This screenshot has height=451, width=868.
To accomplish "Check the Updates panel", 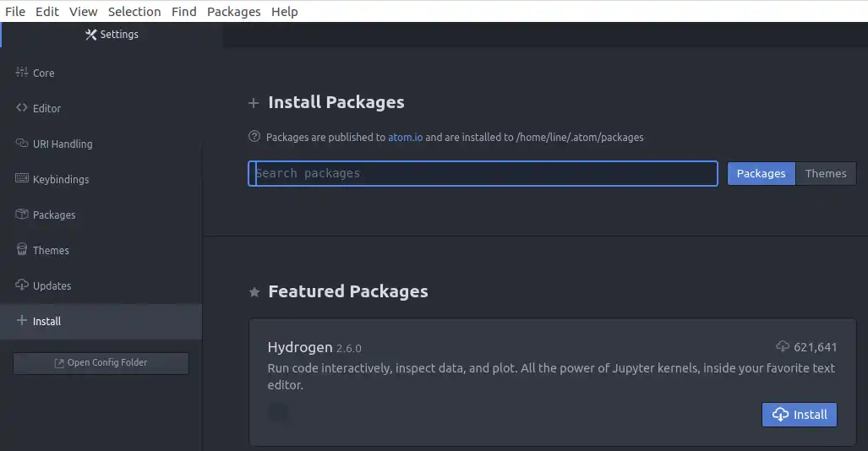I will 52,286.
